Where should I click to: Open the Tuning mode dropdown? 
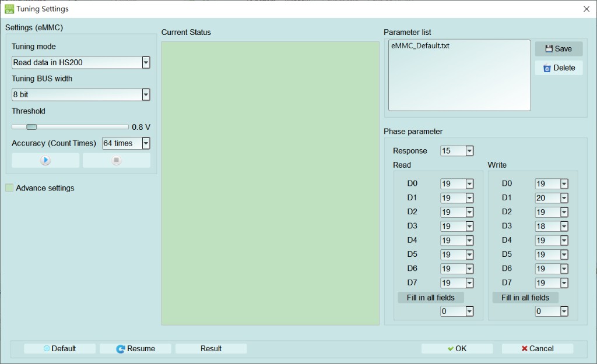[x=146, y=62]
